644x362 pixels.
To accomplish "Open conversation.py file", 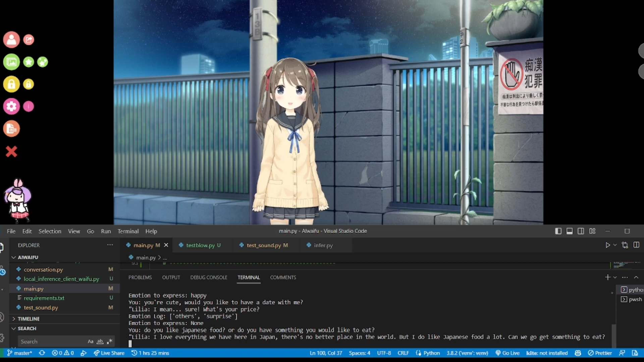I will [x=43, y=269].
